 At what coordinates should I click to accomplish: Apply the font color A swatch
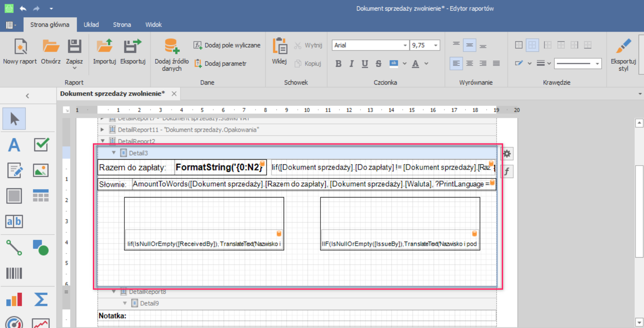click(x=416, y=64)
